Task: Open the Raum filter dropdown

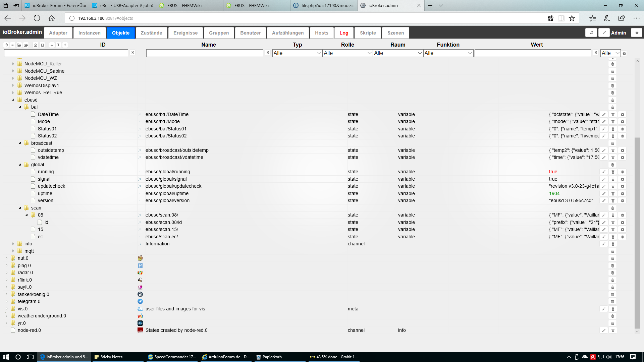Action: click(398, 53)
